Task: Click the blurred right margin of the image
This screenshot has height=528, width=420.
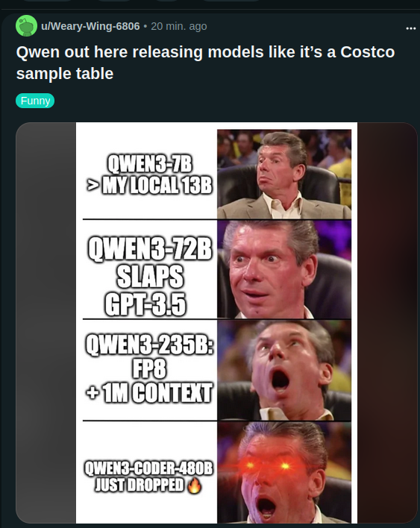Action: click(387, 323)
